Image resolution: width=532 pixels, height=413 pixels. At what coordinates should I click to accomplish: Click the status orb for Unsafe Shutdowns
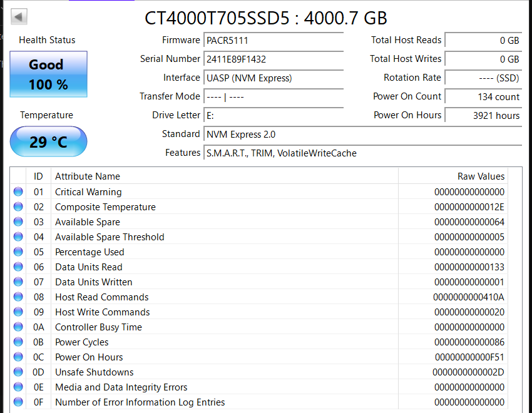[x=18, y=372]
